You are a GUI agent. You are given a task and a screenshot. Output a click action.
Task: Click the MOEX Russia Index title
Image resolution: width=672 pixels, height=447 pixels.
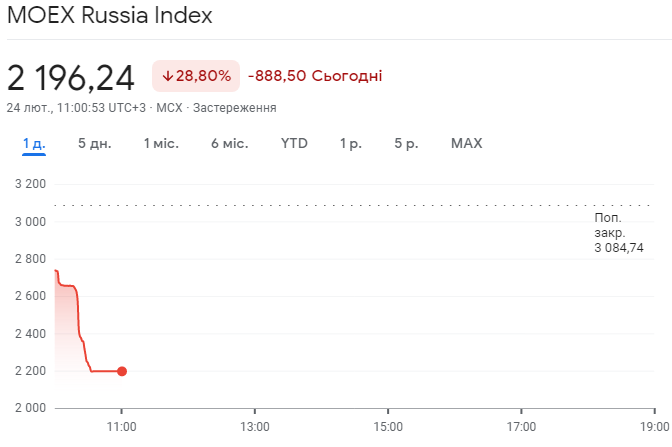coord(110,17)
